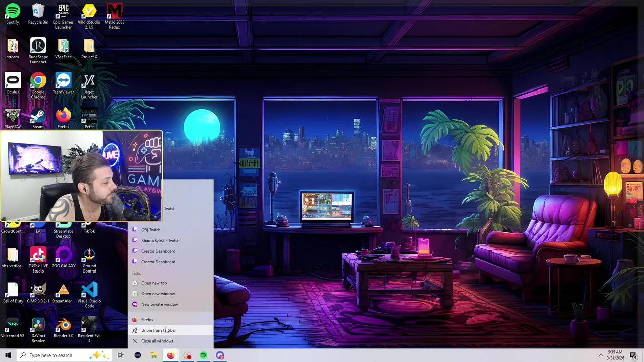Launch Epic Games Launcher shortcut
Screen dimensions: 644x362
point(63,16)
